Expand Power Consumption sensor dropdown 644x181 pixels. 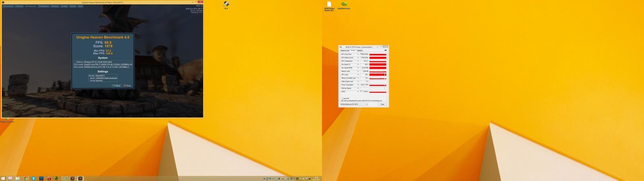point(358,85)
